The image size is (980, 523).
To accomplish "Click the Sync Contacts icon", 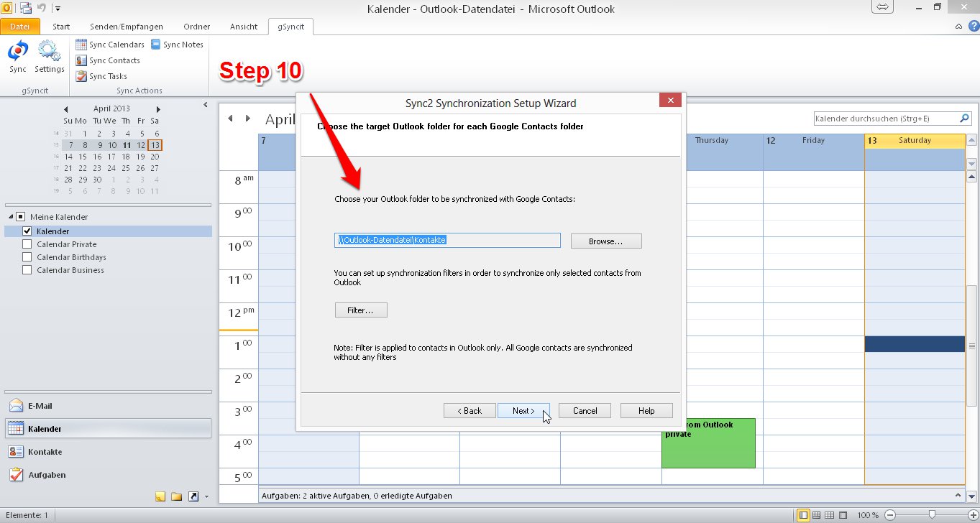I will 81,60.
